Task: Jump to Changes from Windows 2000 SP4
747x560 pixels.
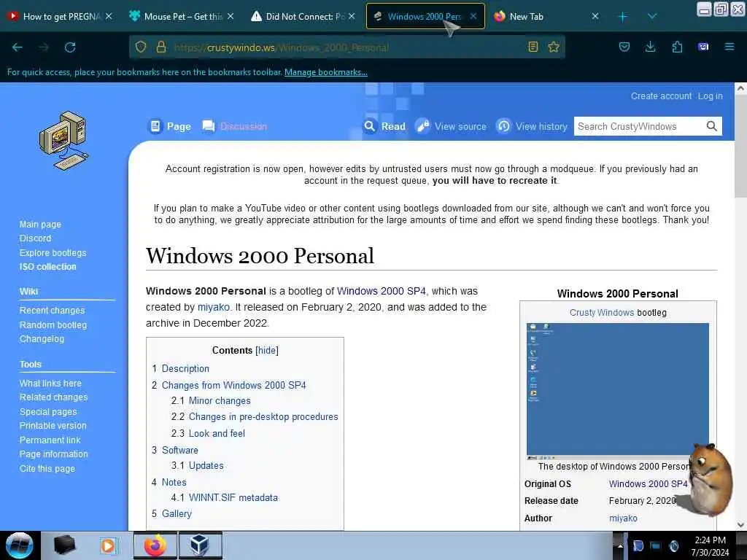Action: pyautogui.click(x=233, y=385)
